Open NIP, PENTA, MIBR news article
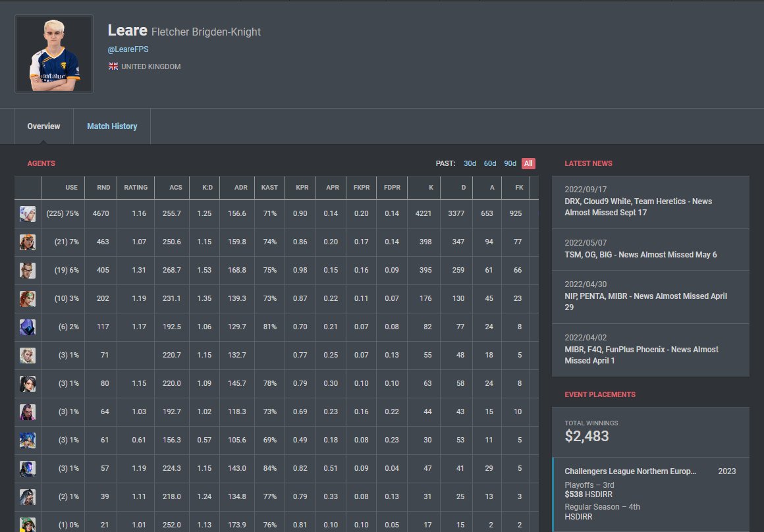Screen dimensions: 764x532 click(x=651, y=297)
